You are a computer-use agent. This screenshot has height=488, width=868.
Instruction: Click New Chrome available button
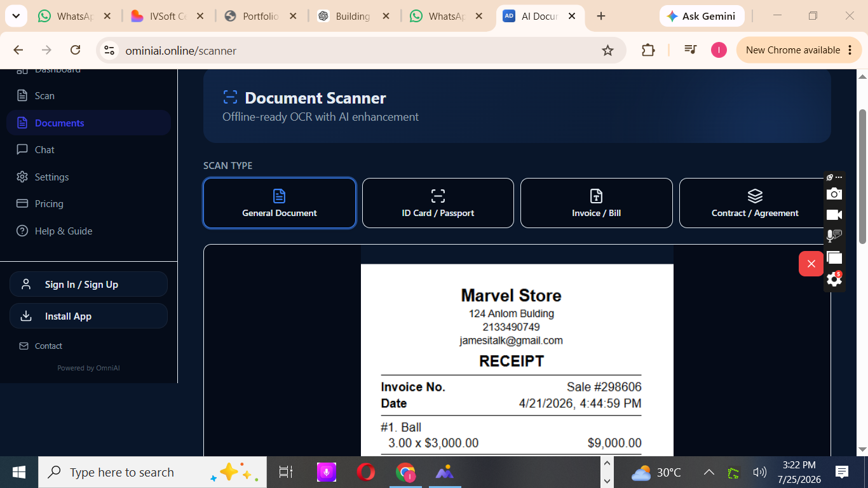click(799, 50)
